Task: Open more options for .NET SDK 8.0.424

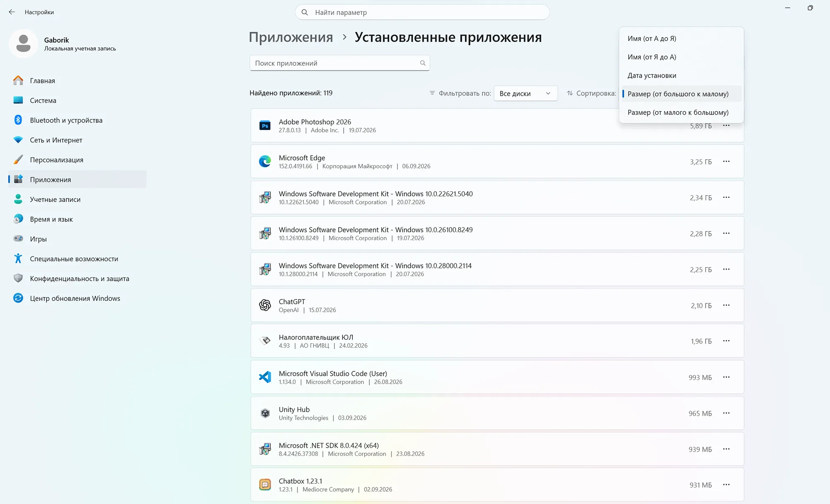Action: pyautogui.click(x=726, y=449)
